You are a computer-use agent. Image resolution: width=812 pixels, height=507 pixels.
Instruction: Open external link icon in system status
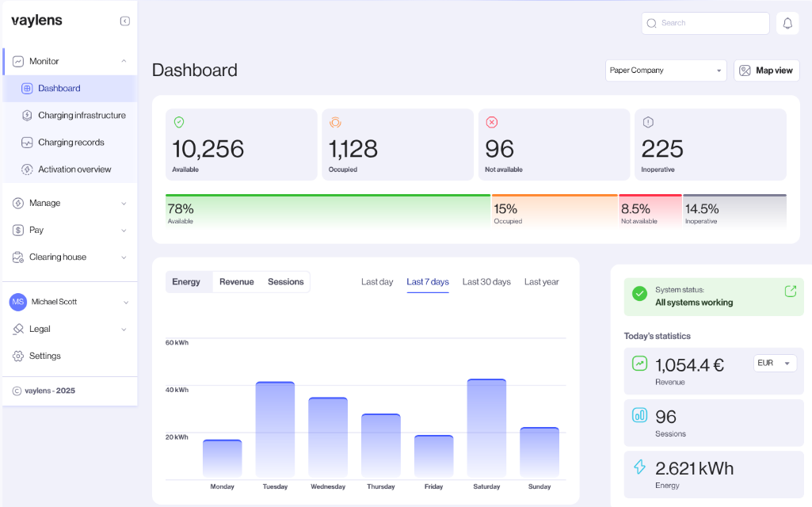(x=790, y=292)
